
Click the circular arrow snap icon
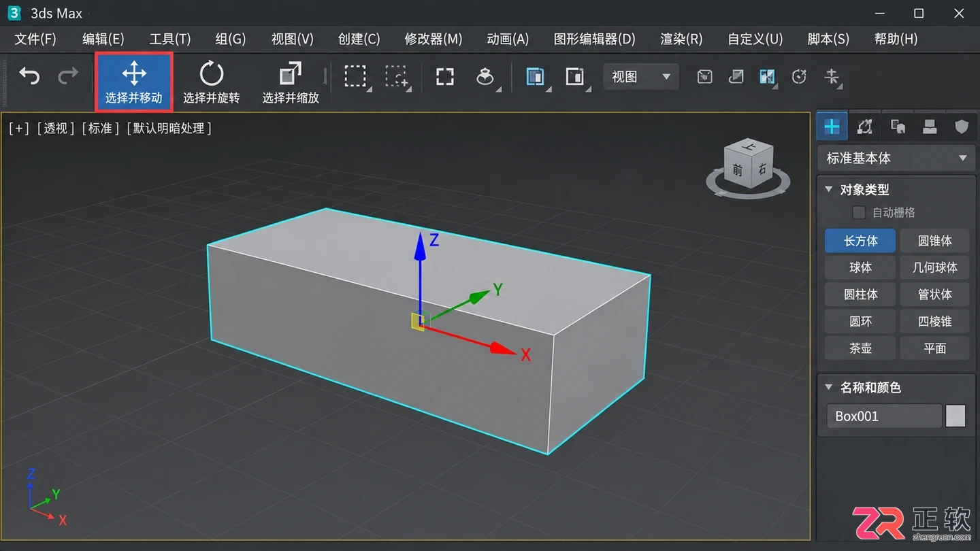799,76
